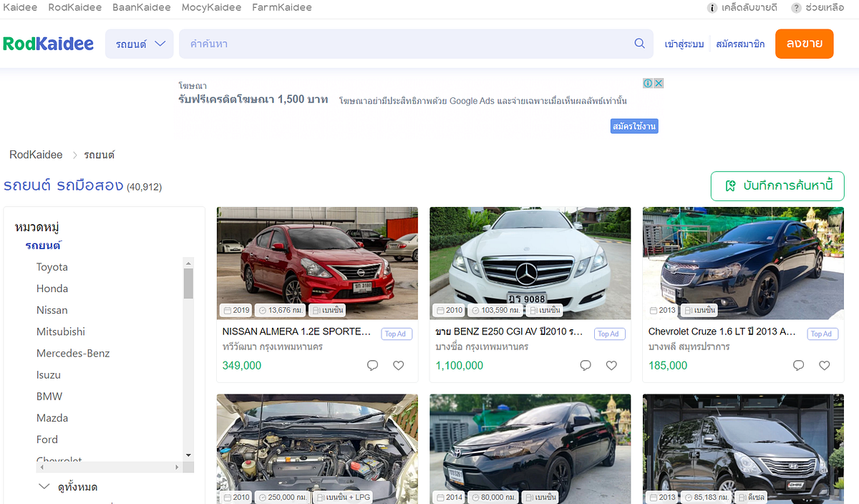Open BaanKaidee top navigation link
The width and height of the screenshot is (859, 504).
point(142,8)
